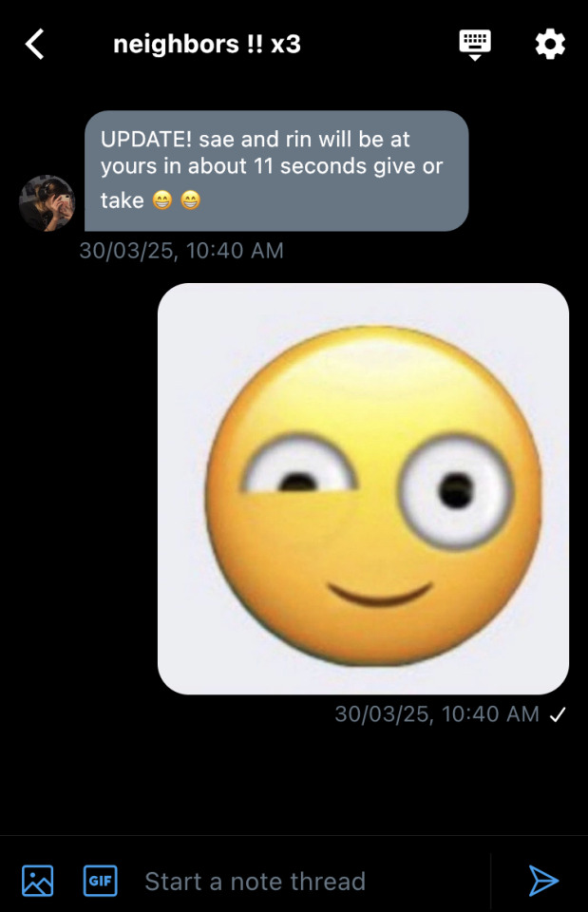The height and width of the screenshot is (912, 588).
Task: Click the second grinning emoji in the message
Action: click(190, 200)
